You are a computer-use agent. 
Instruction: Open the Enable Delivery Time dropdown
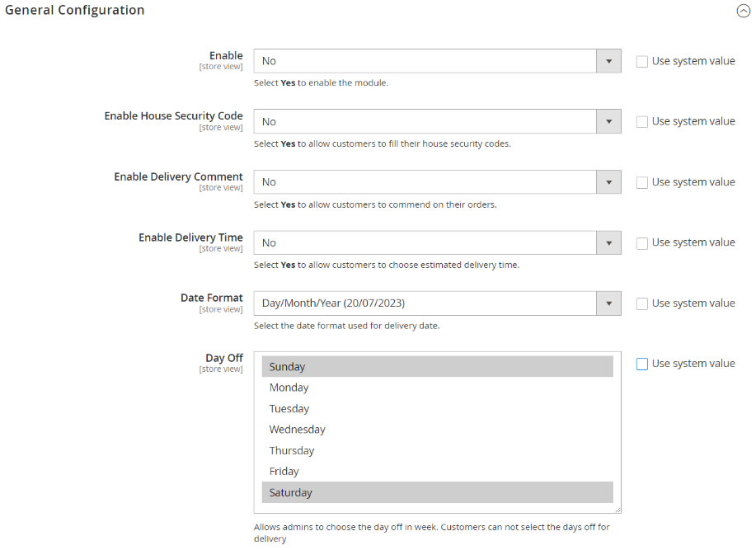(437, 242)
